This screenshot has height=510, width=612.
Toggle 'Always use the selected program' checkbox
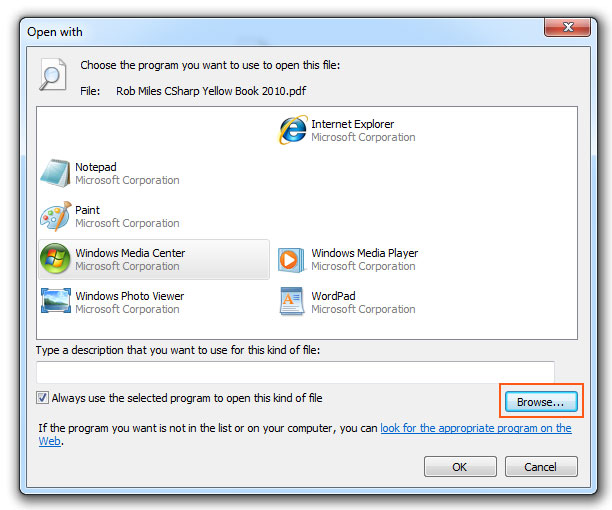pyautogui.click(x=42, y=398)
